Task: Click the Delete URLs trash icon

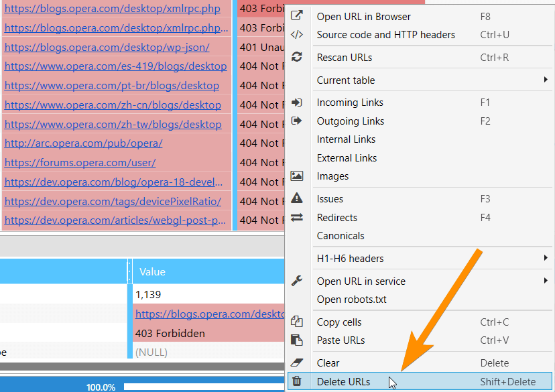Action: 297,381
